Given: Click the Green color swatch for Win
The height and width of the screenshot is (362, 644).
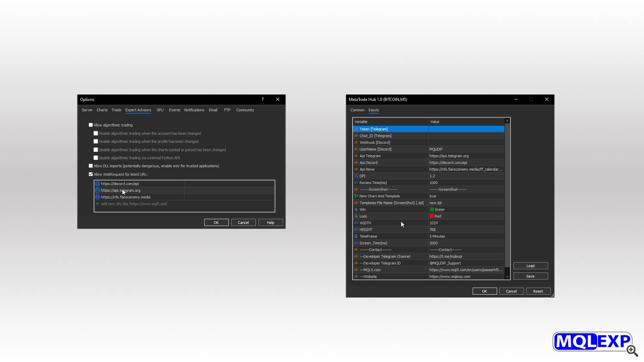Looking at the screenshot, I should coord(432,210).
